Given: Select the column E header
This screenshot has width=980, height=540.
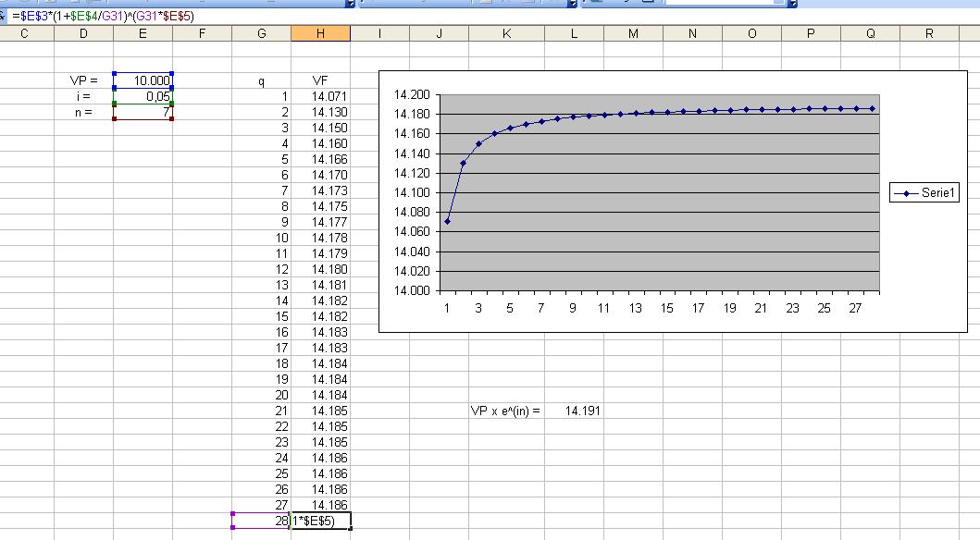Looking at the screenshot, I should pos(143,33).
